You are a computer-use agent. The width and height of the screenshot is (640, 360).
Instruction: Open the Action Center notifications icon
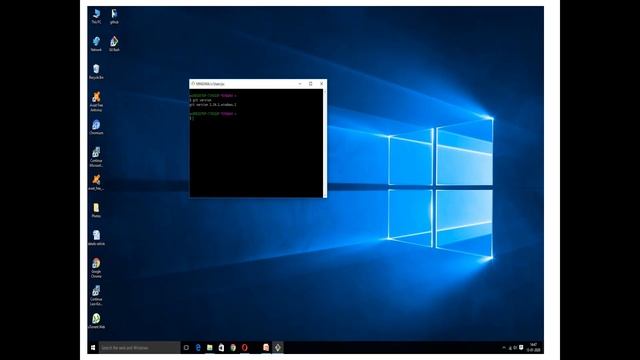[521, 348]
